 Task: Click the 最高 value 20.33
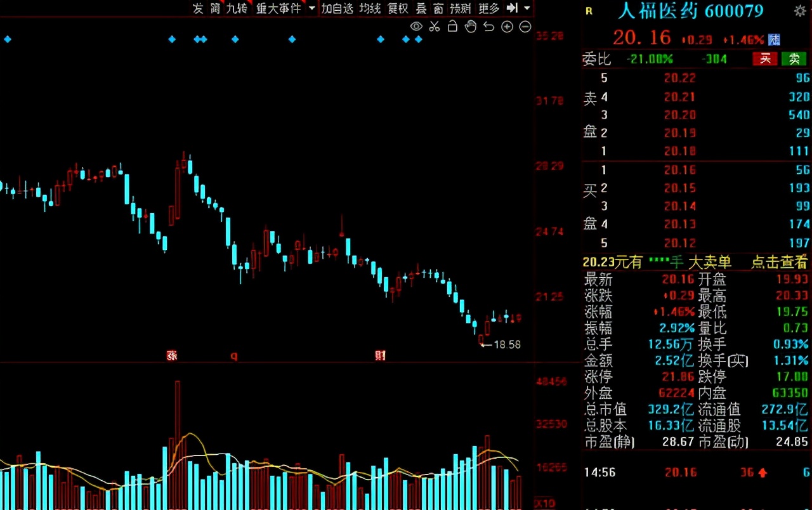tap(792, 296)
